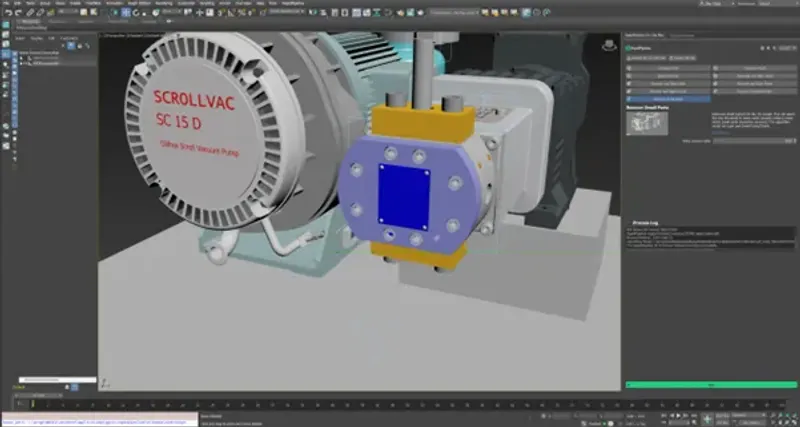The image size is (800, 427).
Task: Expand the first child node in Scene Explorer
Action: [x=21, y=58]
